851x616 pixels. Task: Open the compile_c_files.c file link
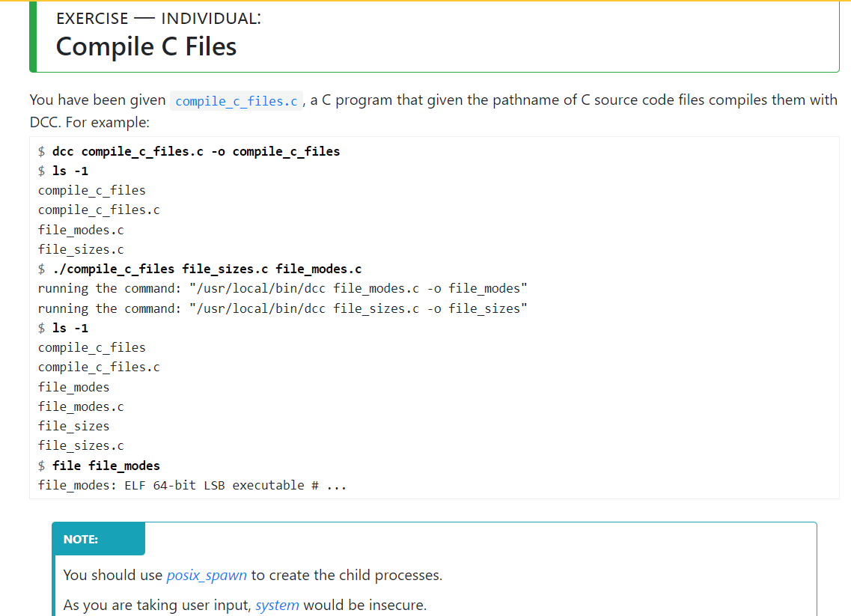pyautogui.click(x=236, y=100)
